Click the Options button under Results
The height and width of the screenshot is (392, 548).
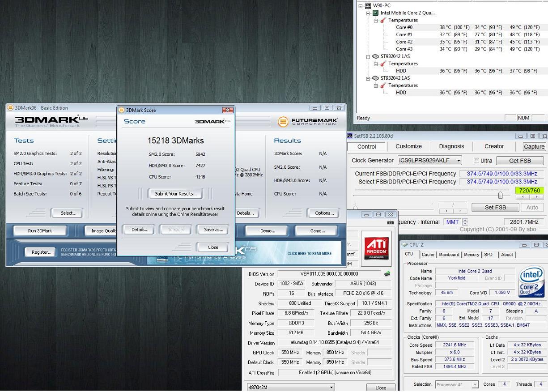324,213
